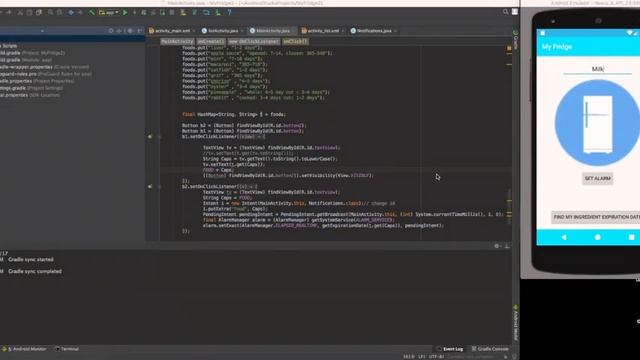Collapse code fold at b1.setOnClickListener
Image resolution: width=640 pixels, height=360 pixels.
[x=160, y=137]
